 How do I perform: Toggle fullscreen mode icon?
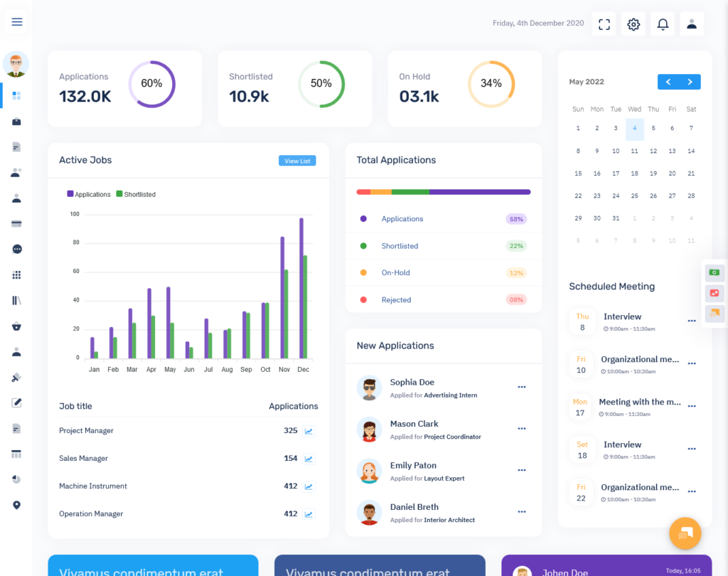pyautogui.click(x=604, y=24)
